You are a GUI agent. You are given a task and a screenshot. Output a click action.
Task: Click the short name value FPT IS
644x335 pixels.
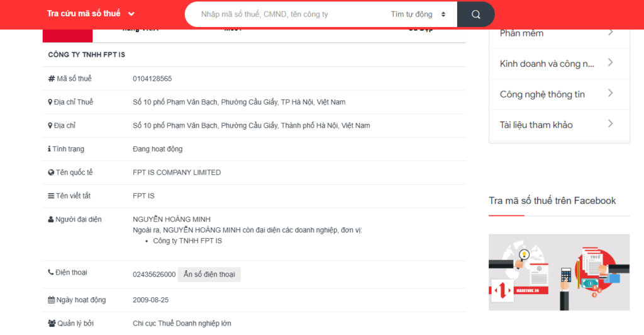144,196
